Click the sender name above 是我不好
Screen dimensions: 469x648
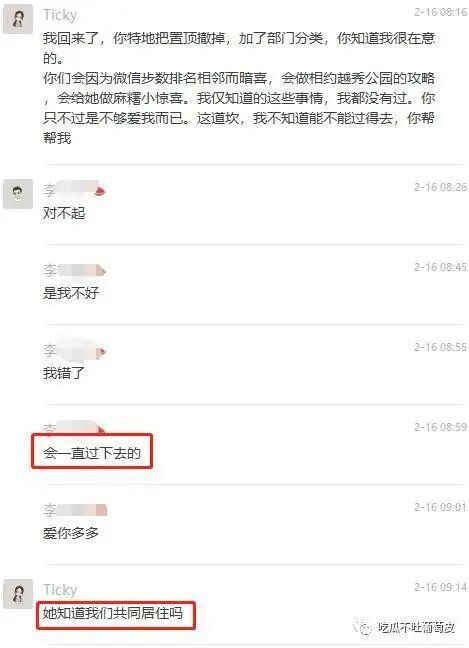coord(74,270)
